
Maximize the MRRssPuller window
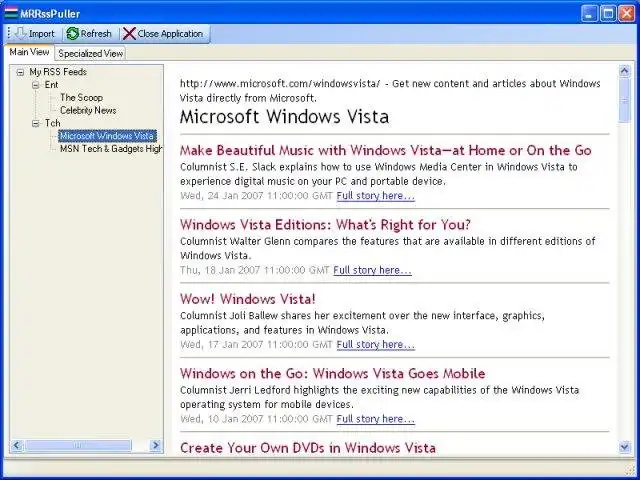click(608, 13)
